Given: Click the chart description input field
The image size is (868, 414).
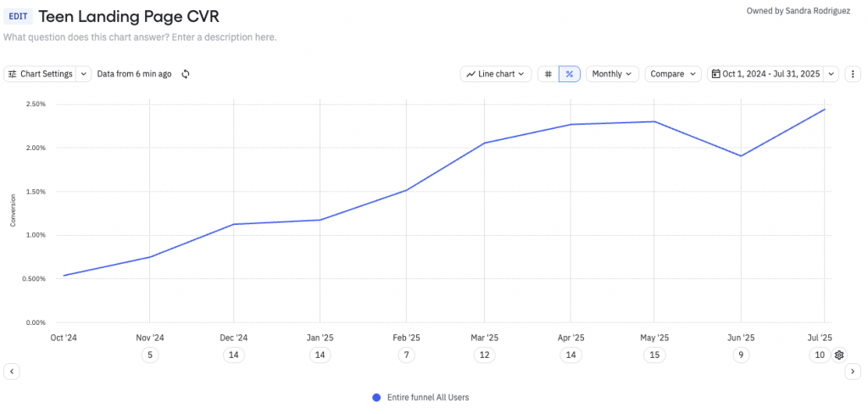Looking at the screenshot, I should (x=140, y=37).
